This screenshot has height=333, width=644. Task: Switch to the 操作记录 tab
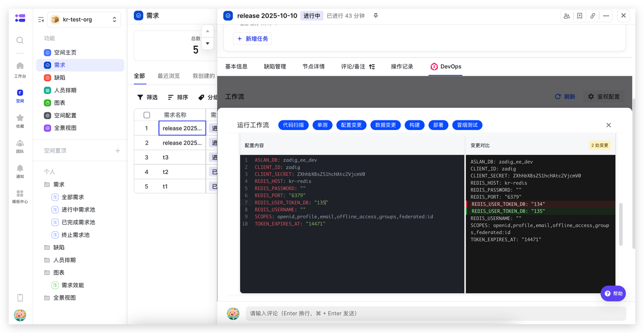point(401,66)
